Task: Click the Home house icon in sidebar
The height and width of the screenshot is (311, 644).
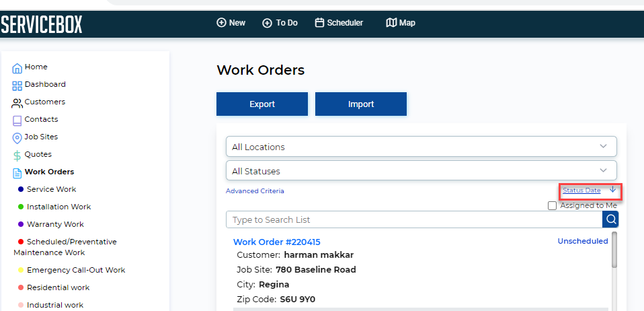Action: coord(17,68)
